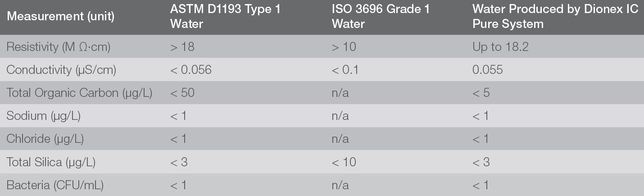Click the "Total Organic Carbon (µg/L)" label

[79, 93]
